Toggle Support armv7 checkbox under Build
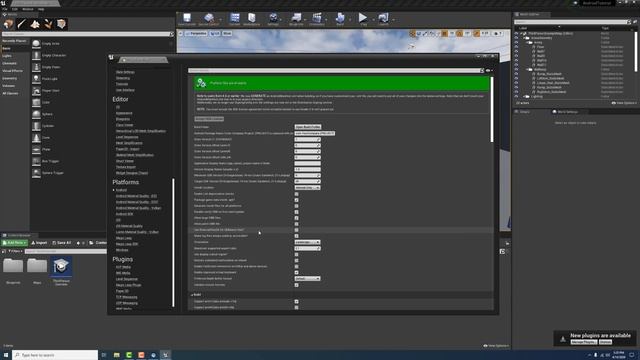 coord(296,302)
